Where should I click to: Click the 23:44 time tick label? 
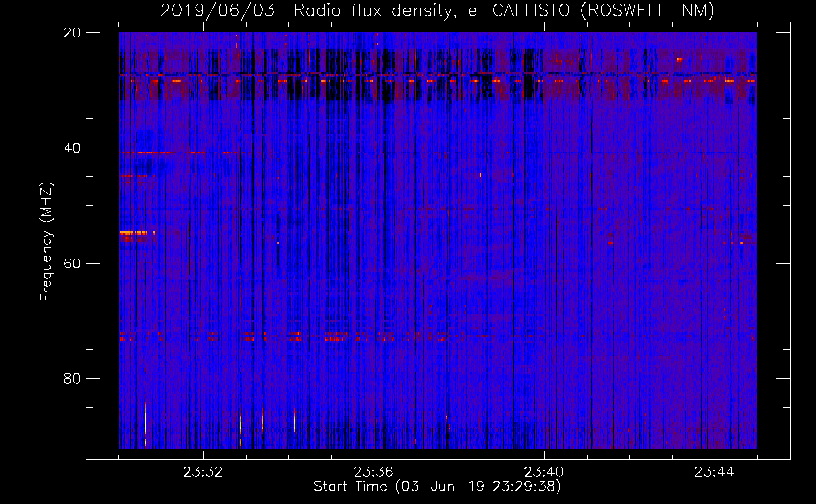pos(714,472)
